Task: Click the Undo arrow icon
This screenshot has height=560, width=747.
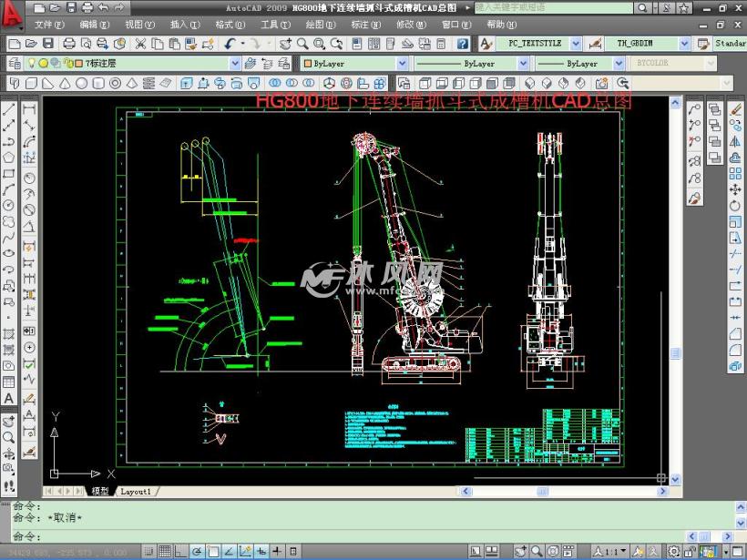Action: click(x=230, y=43)
